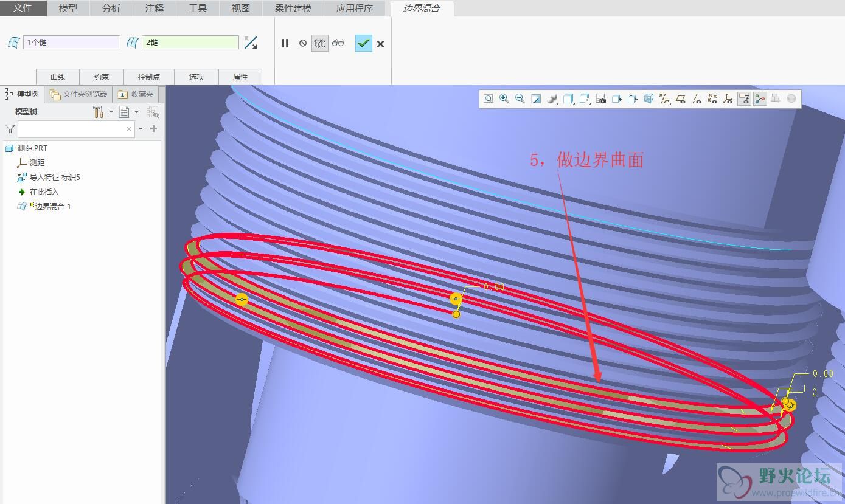This screenshot has height=504, width=845.
Task: Click the first direction surface icon
Action: [13, 43]
